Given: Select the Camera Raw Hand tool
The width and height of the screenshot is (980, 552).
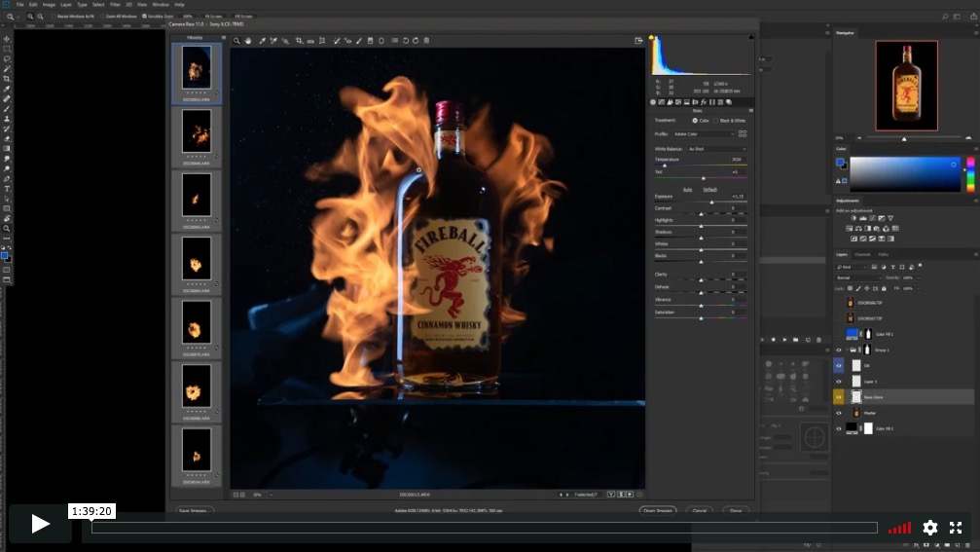Looking at the screenshot, I should click(248, 41).
